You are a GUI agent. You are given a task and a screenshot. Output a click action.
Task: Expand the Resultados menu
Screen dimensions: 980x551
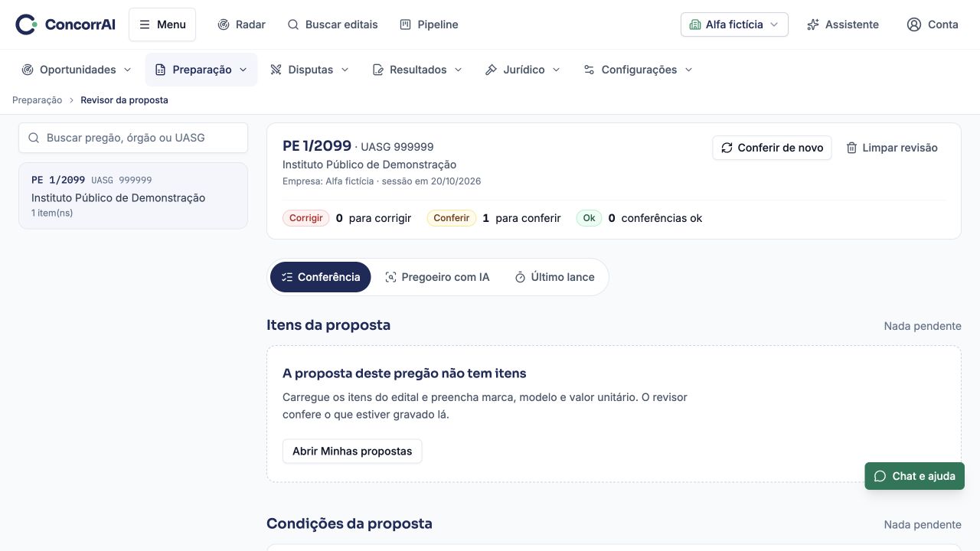pos(417,70)
